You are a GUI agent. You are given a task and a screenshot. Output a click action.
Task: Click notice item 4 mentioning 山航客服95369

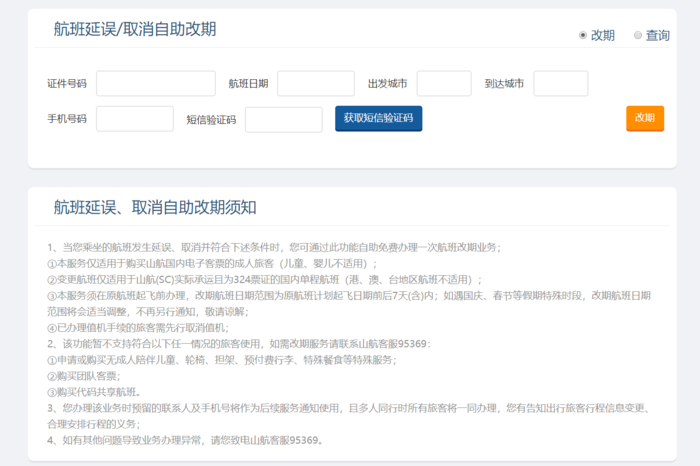(x=185, y=440)
